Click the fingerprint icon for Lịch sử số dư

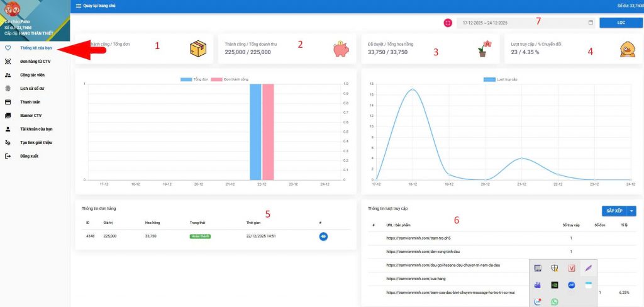pyautogui.click(x=8, y=88)
